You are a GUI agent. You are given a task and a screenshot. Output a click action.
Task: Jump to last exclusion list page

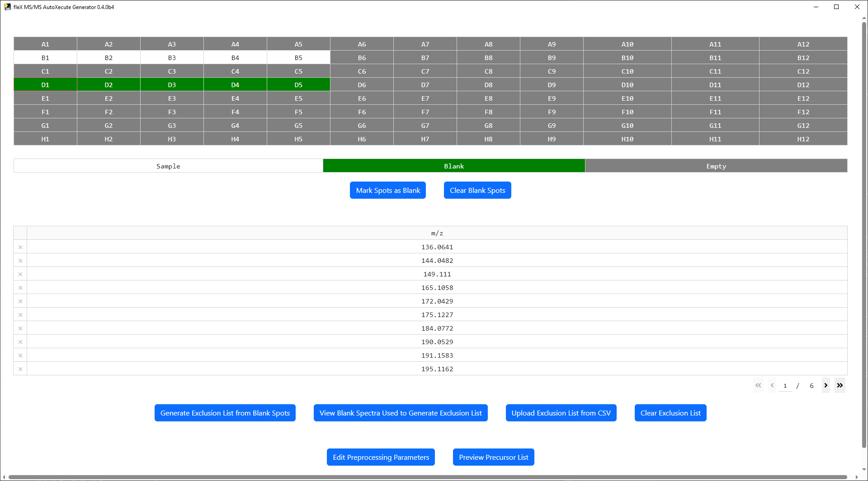coord(840,385)
